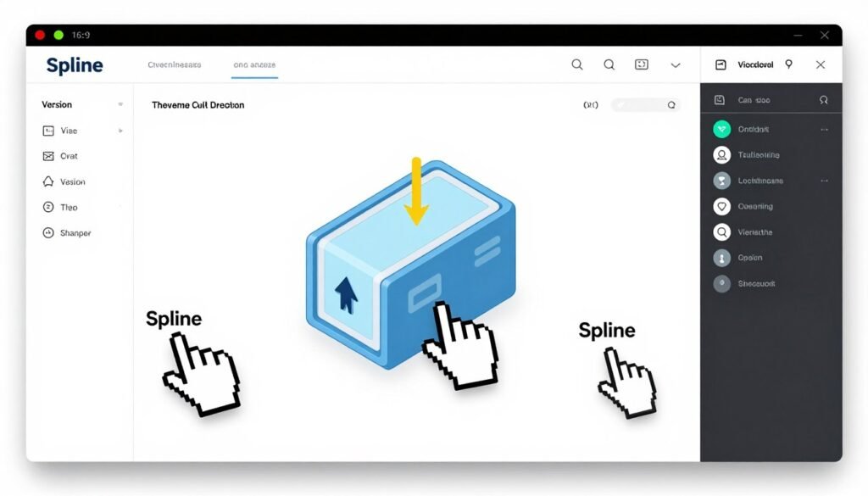Click the Vesion bell icon in sidebar
Image resolution: width=868 pixels, height=496 pixels.
tap(48, 181)
